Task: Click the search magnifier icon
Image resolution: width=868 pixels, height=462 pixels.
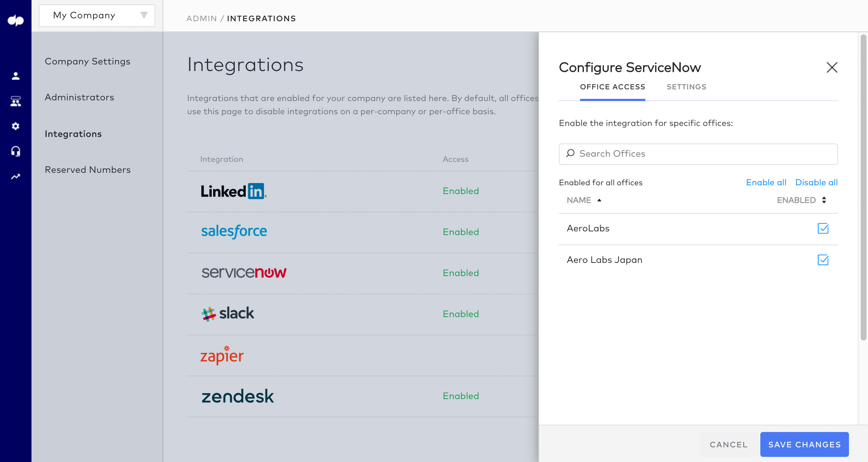Action: tap(570, 153)
